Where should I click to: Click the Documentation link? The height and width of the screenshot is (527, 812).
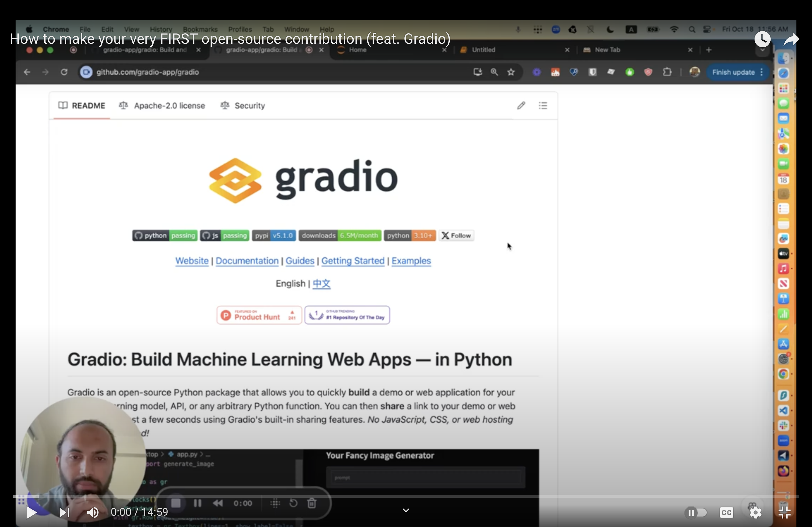pos(246,261)
